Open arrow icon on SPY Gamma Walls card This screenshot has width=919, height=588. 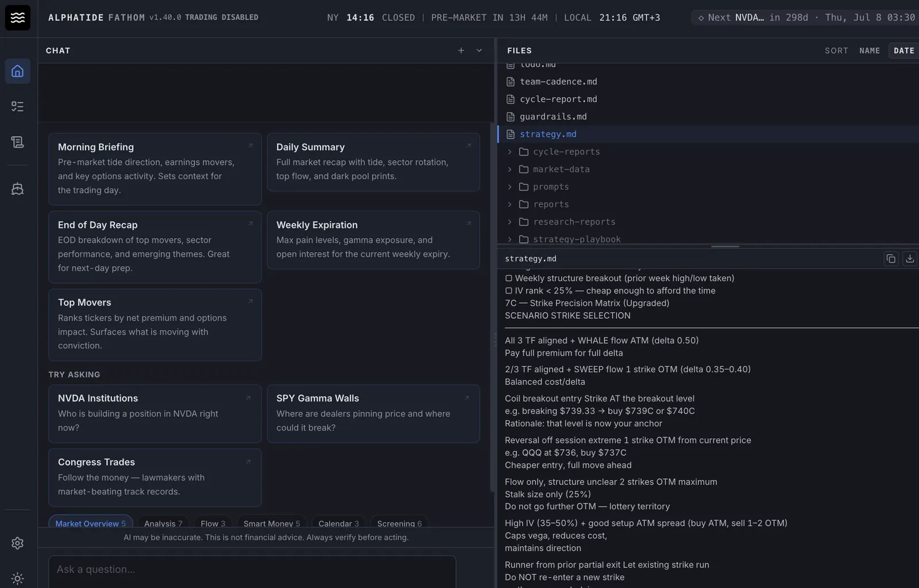[466, 398]
